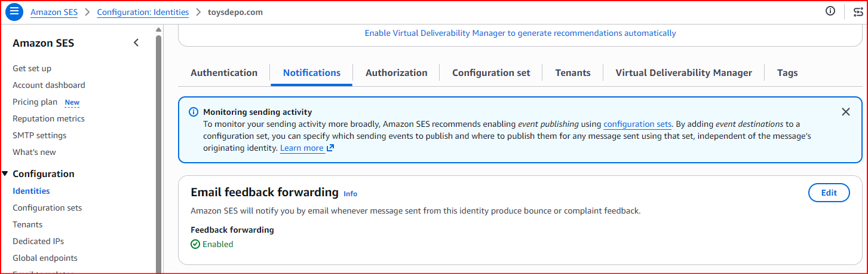Open Get set up in sidebar
The width and height of the screenshot is (868, 274).
[x=32, y=68]
